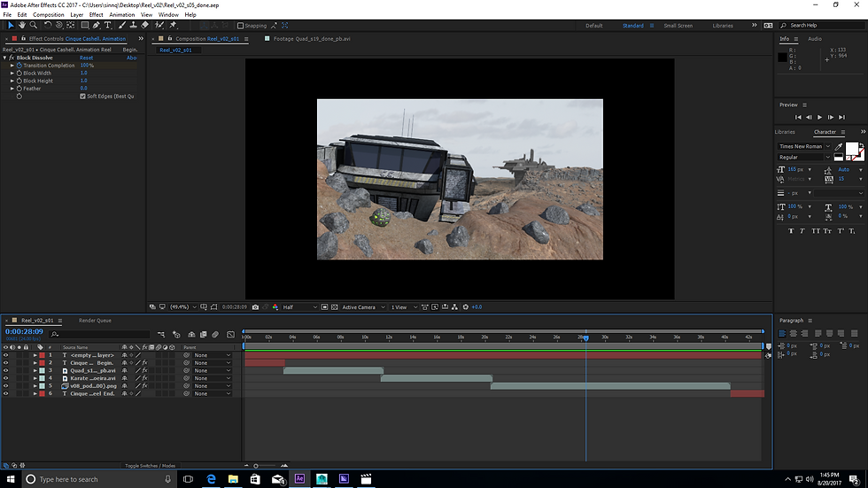Open the Effect menu
Viewport: 868px width, 488px height.
97,15
